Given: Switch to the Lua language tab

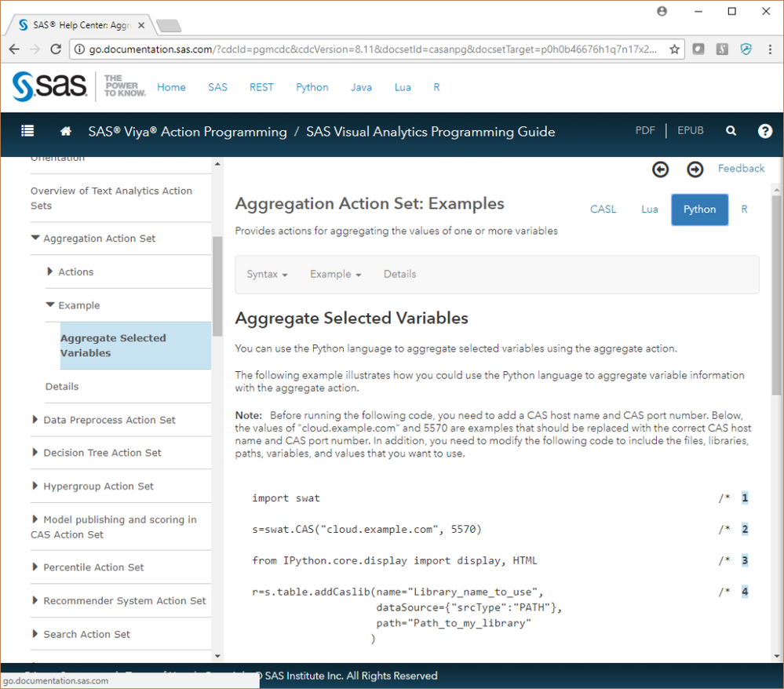Looking at the screenshot, I should coord(650,210).
